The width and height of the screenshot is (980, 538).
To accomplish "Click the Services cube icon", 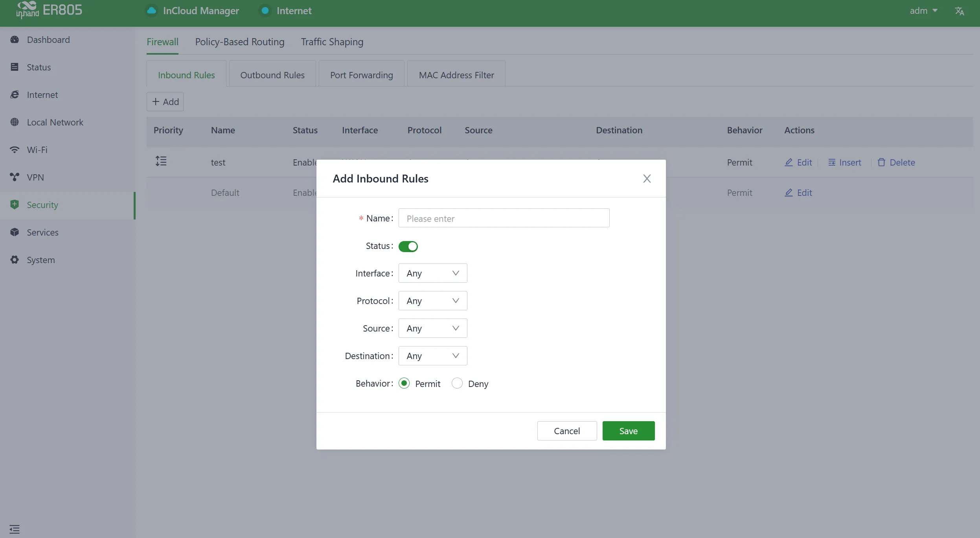I will point(15,232).
